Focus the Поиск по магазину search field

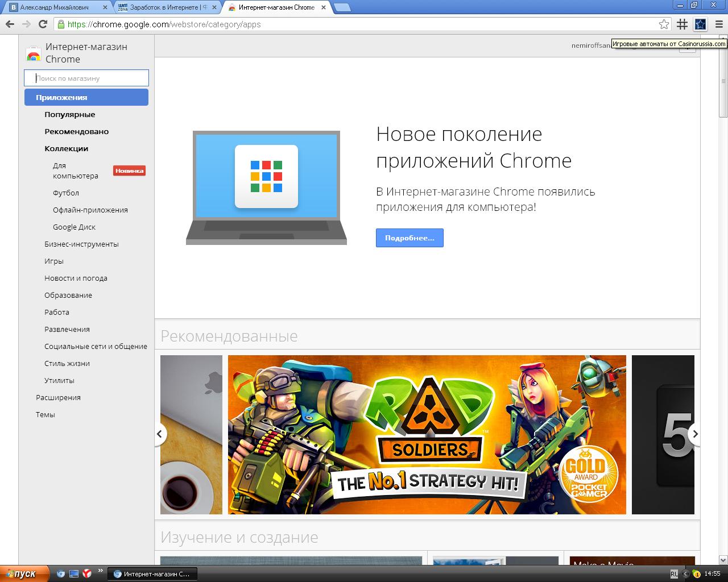click(x=86, y=78)
